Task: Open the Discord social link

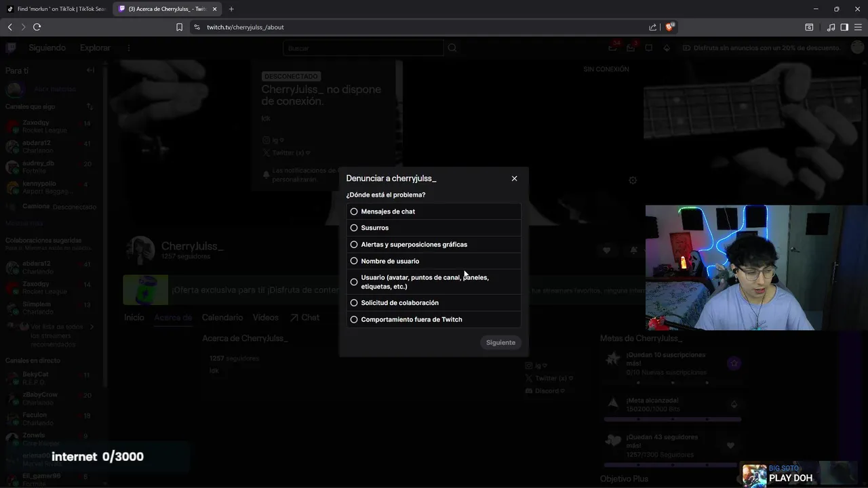Action: pyautogui.click(x=545, y=391)
